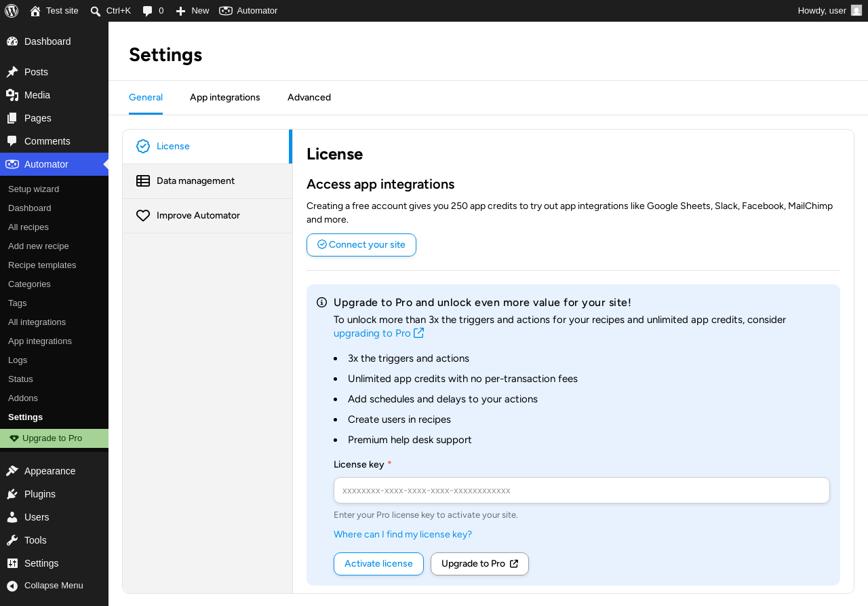868x606 pixels.
Task: Switch to the Advanced tab
Action: 309,97
